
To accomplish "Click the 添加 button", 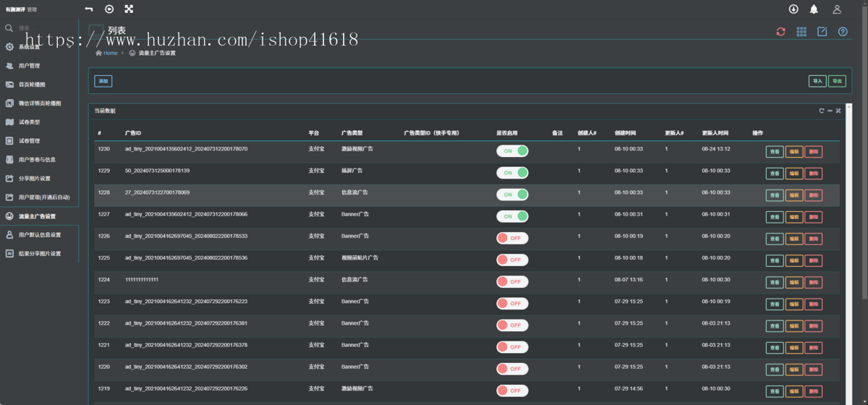I will 103,81.
